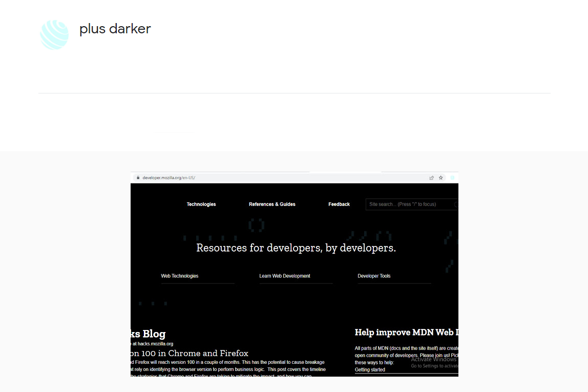Image resolution: width=588 pixels, height=392 pixels.
Task: Open the Developer Tools link
Action: [374, 276]
